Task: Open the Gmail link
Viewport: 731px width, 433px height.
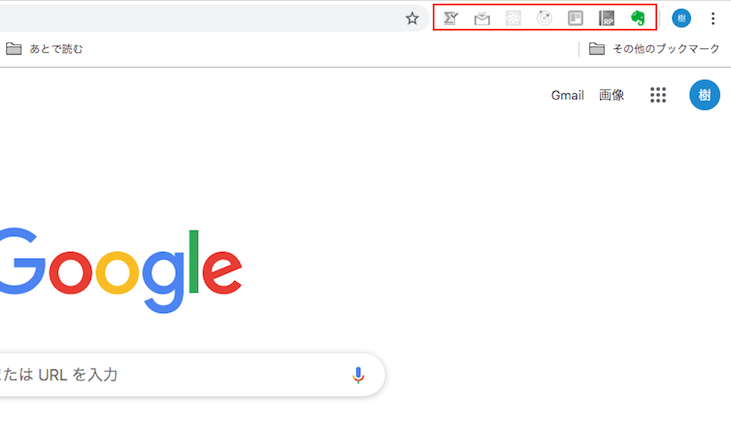Action: pos(567,95)
